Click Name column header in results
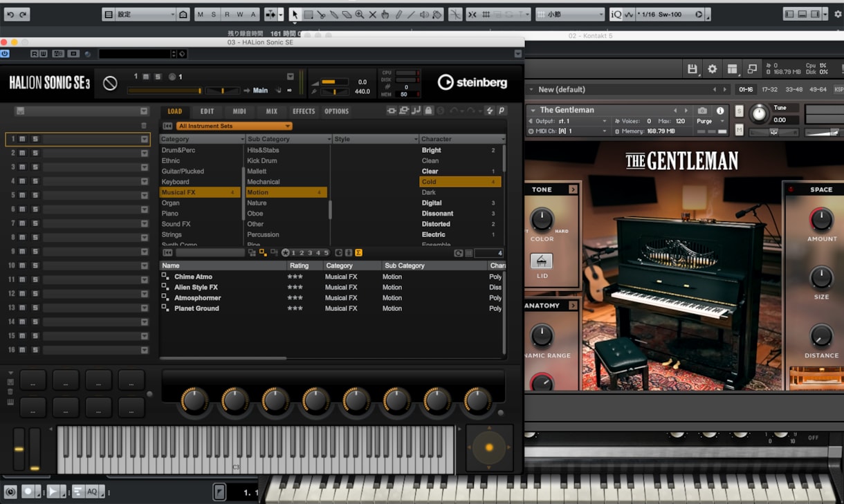Screen dimensions: 844x504 coord(223,265)
